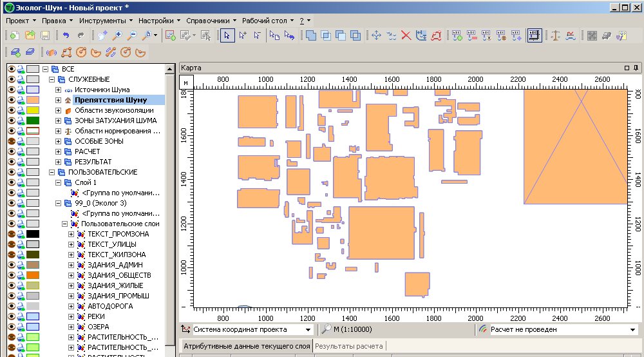Click the undo arrow icon
The image size is (644, 357).
click(66, 36)
